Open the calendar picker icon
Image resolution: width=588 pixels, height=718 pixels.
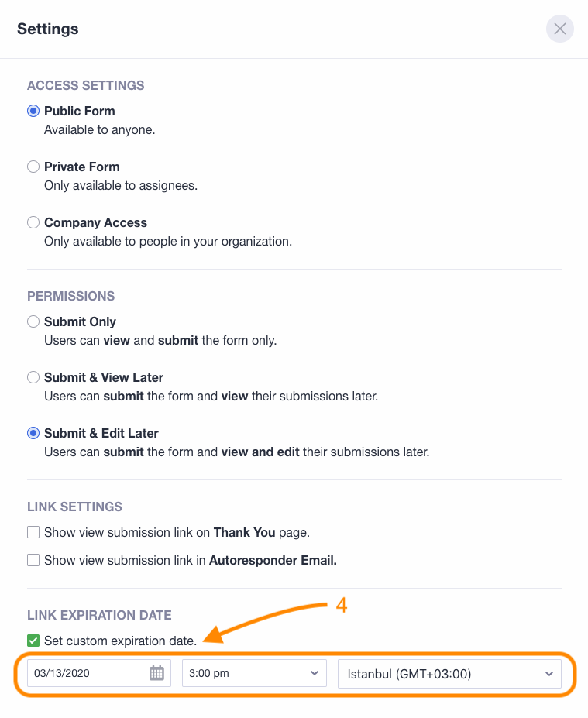point(156,673)
